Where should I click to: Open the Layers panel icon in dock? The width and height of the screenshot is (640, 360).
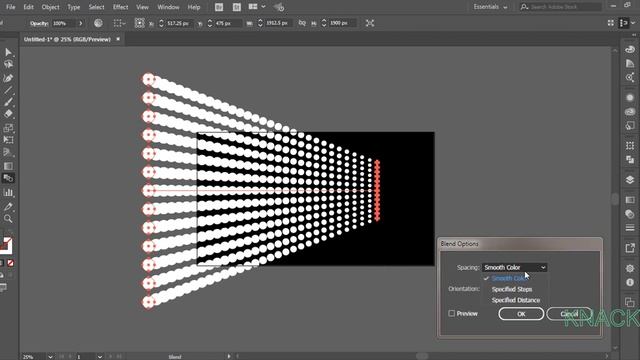click(x=630, y=179)
